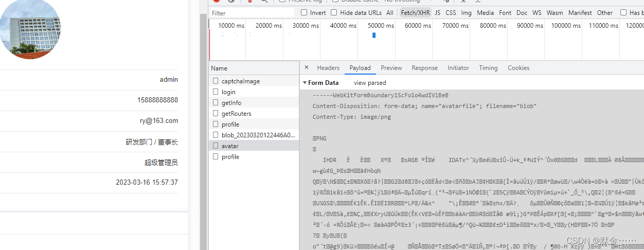Click the blue request bar in timeline
This screenshot has width=644, height=250.
pyautogui.click(x=374, y=35)
